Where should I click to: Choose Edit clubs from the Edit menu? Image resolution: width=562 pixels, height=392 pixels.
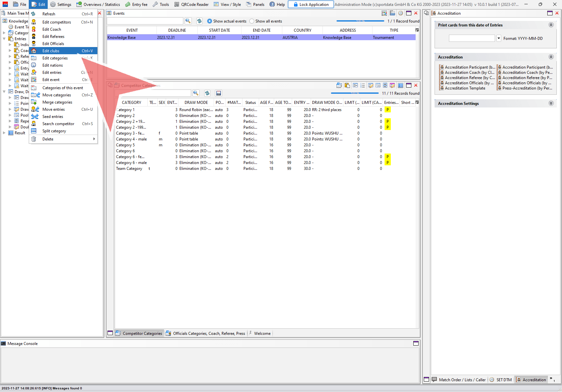(x=51, y=51)
